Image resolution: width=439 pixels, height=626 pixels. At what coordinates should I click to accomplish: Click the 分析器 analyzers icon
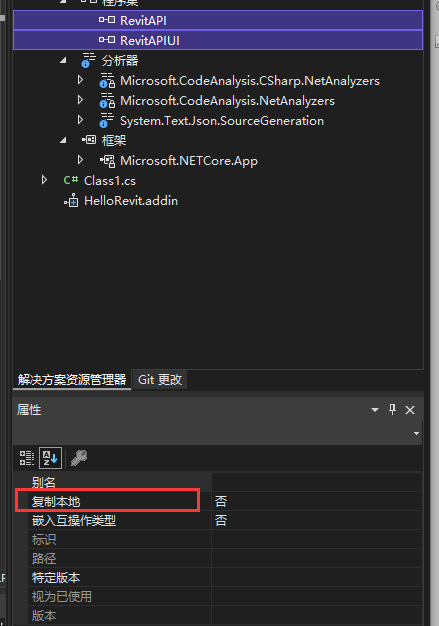pos(89,60)
